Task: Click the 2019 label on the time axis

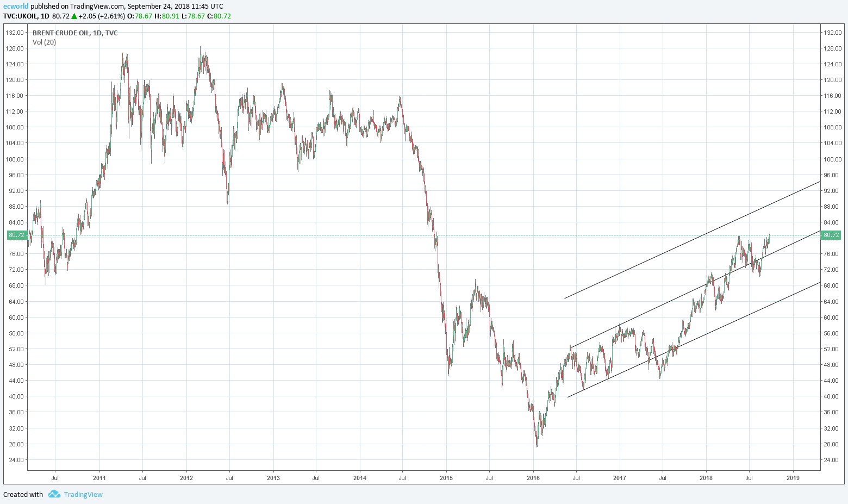Action: point(793,478)
